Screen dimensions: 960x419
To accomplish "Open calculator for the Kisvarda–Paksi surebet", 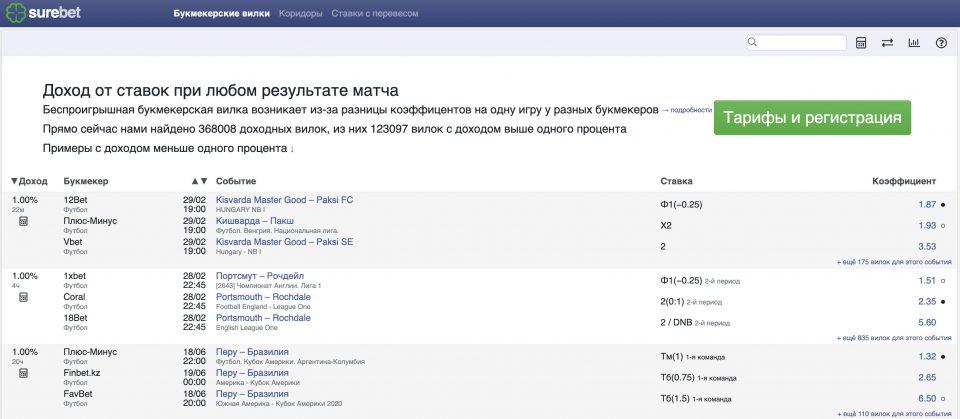I will pos(23,221).
